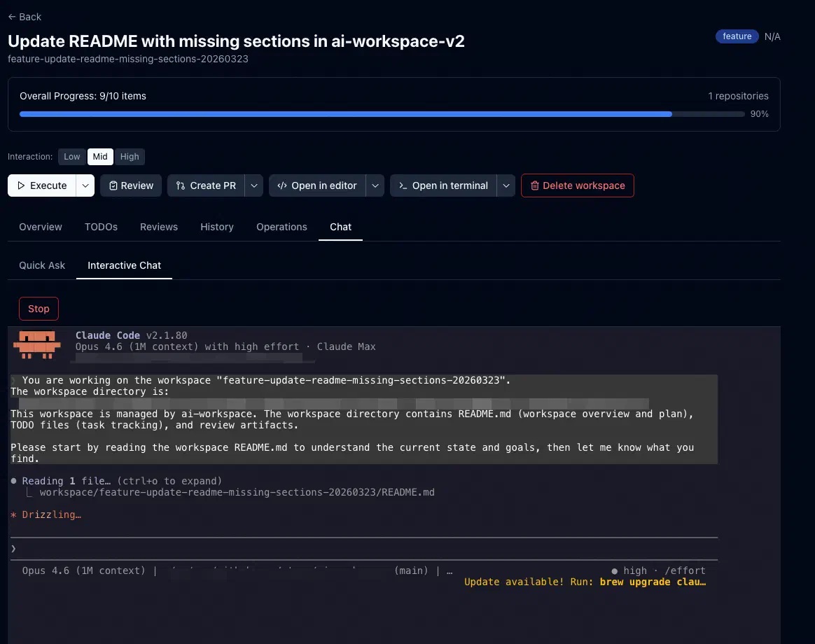The height and width of the screenshot is (644, 815).
Task: Click the feature tag badge
Action: (x=737, y=36)
